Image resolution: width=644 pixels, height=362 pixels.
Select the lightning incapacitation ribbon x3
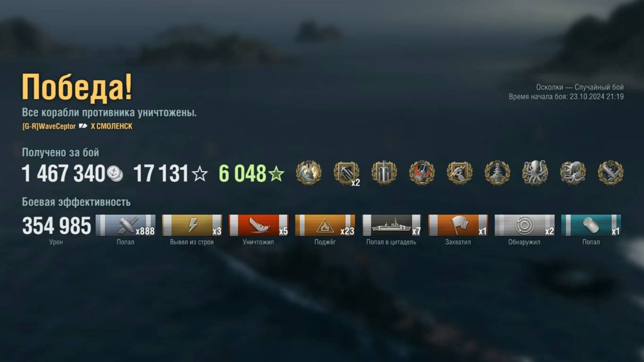pos(192,225)
